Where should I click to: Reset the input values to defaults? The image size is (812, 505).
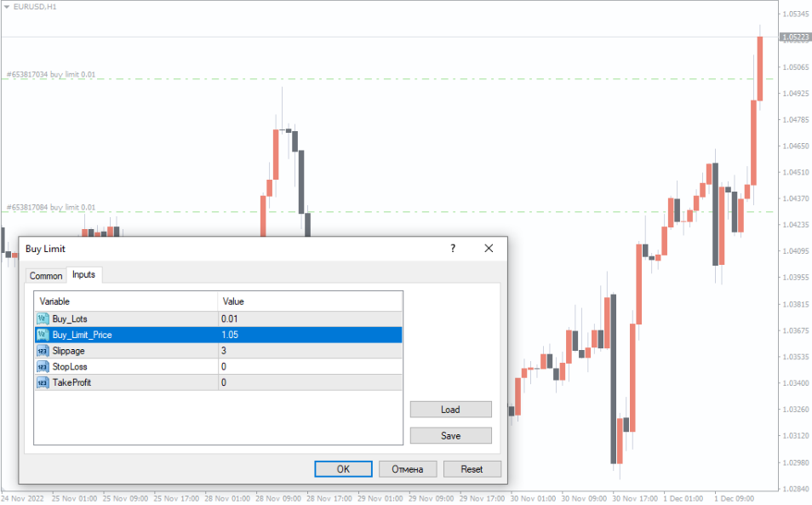472,469
